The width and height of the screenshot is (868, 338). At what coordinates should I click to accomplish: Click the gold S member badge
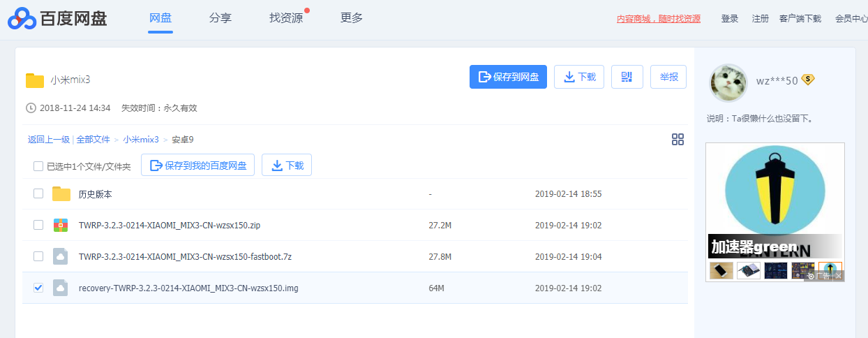808,80
